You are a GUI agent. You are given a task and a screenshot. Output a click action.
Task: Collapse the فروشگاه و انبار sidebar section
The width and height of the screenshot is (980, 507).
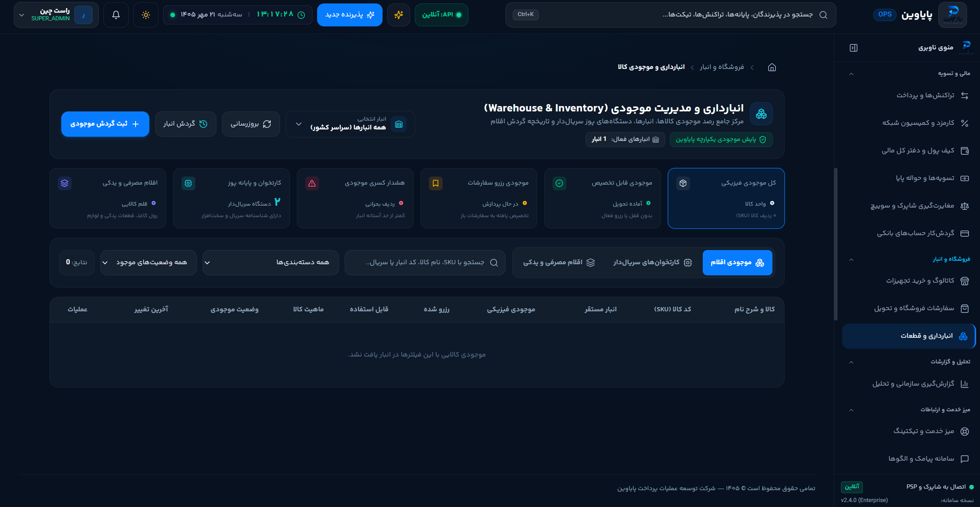click(x=851, y=259)
